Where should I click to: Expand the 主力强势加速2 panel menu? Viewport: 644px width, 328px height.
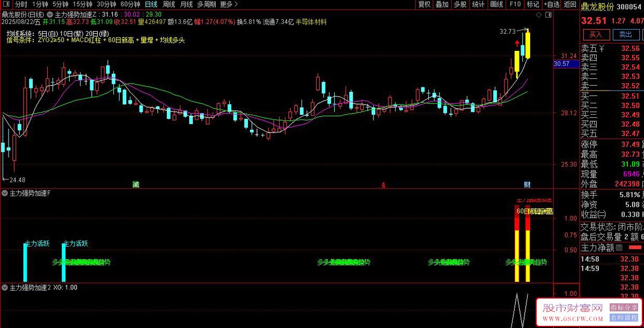pyautogui.click(x=5, y=288)
